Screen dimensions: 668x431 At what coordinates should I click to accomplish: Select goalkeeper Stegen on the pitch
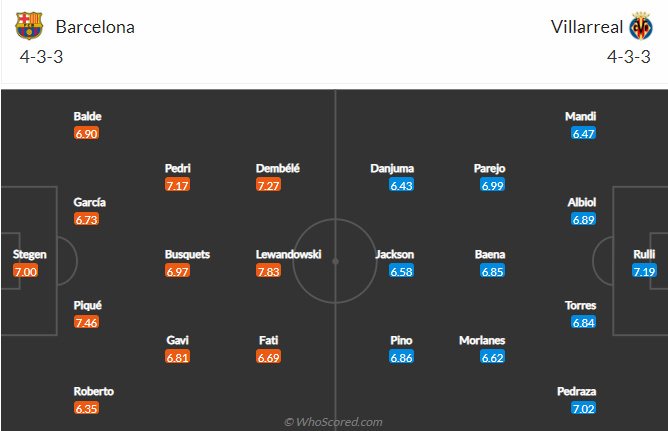pos(29,254)
